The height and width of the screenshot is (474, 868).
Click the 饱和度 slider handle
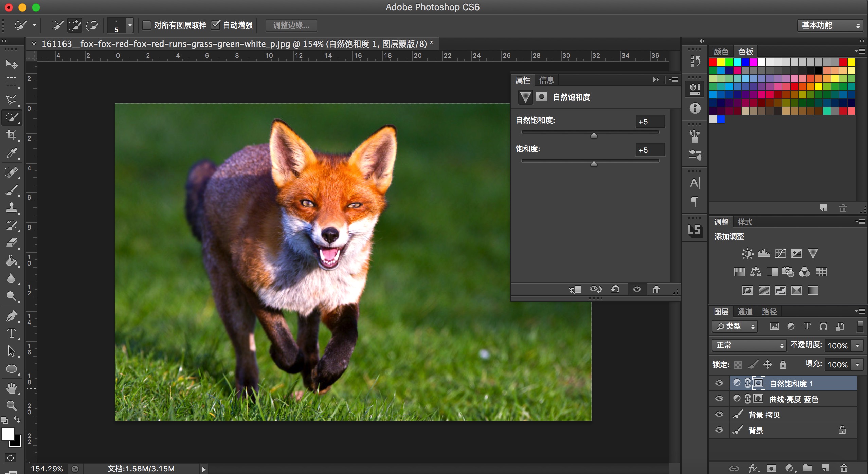(594, 164)
